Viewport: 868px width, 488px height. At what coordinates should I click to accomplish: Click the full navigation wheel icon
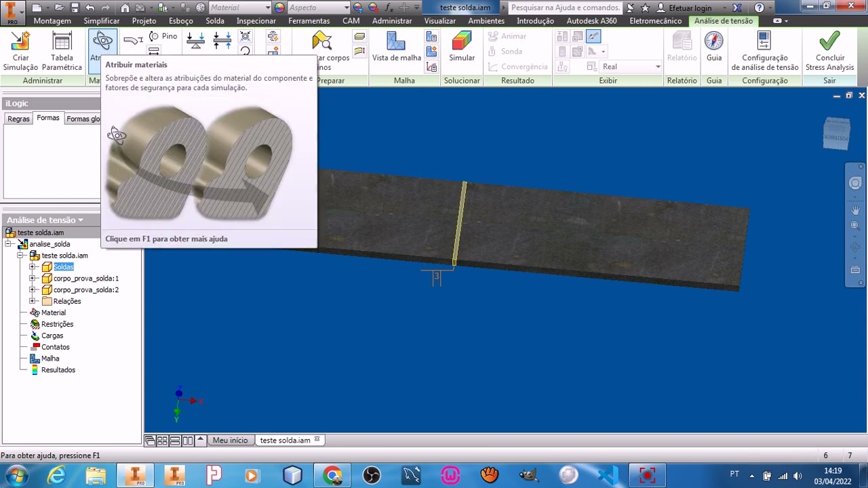pyautogui.click(x=855, y=183)
